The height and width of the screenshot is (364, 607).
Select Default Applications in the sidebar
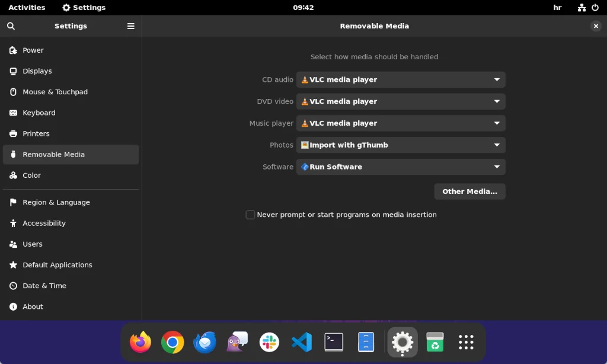(x=57, y=265)
